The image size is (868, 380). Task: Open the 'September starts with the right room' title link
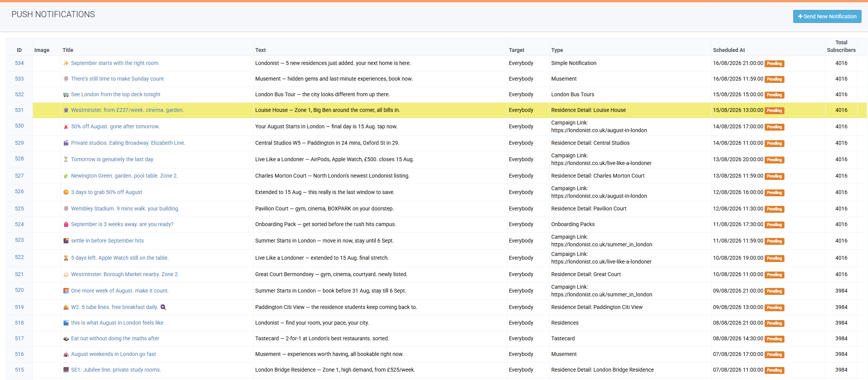pos(114,63)
